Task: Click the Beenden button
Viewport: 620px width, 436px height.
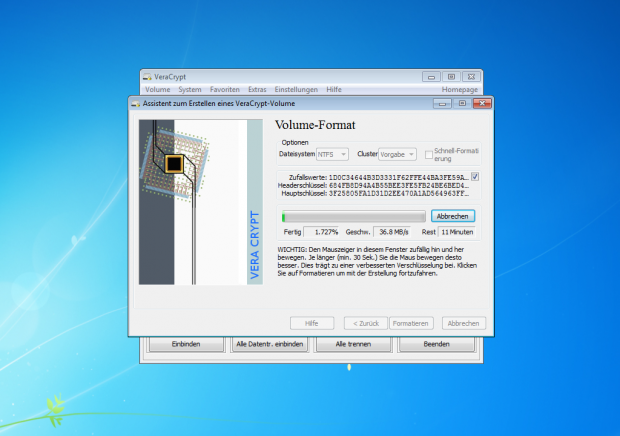Action: coord(437,344)
